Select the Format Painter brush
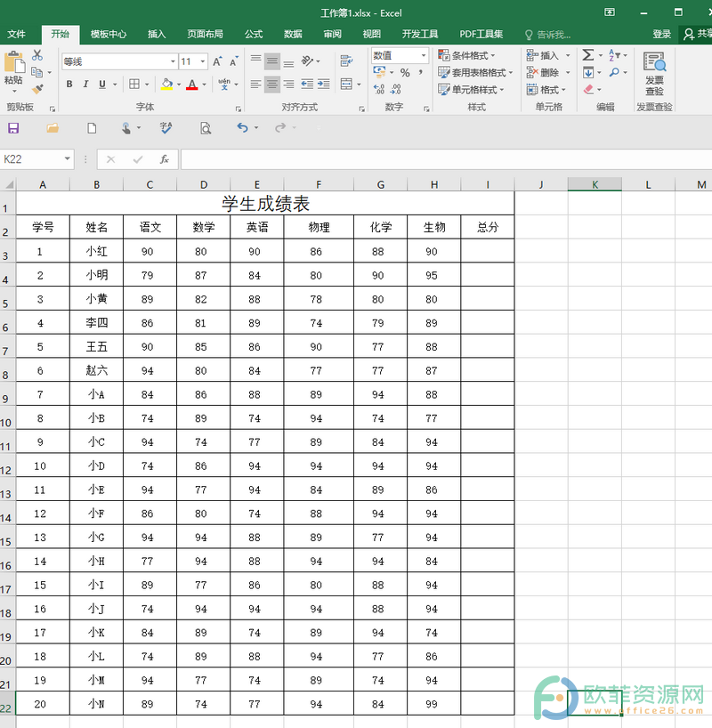Screen dimensions: 712x728 pos(37,88)
